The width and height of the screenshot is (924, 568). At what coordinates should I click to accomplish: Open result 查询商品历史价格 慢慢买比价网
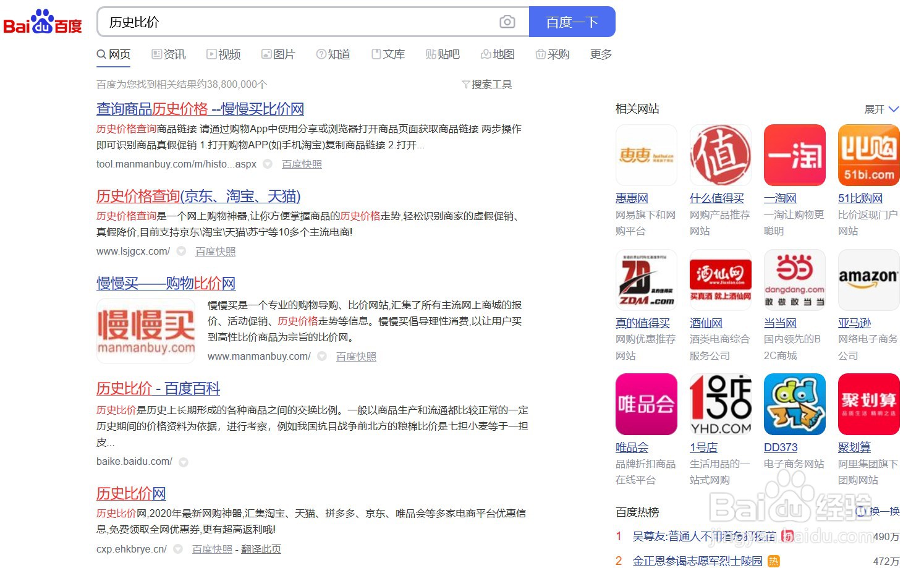(x=200, y=109)
